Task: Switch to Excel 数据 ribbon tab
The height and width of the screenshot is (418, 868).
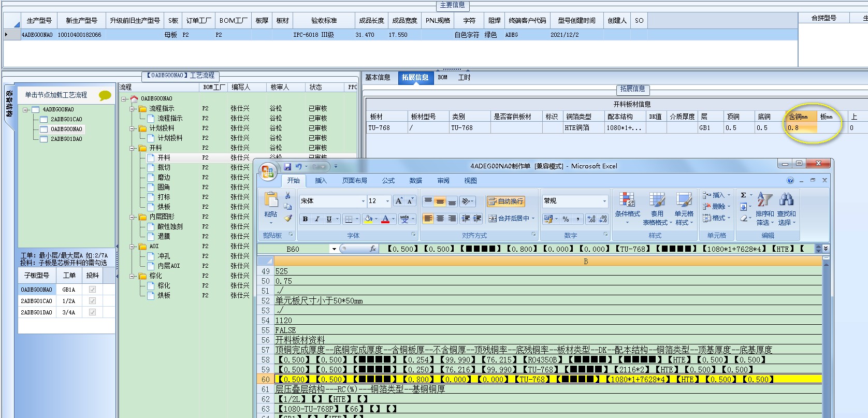Action: click(x=416, y=181)
